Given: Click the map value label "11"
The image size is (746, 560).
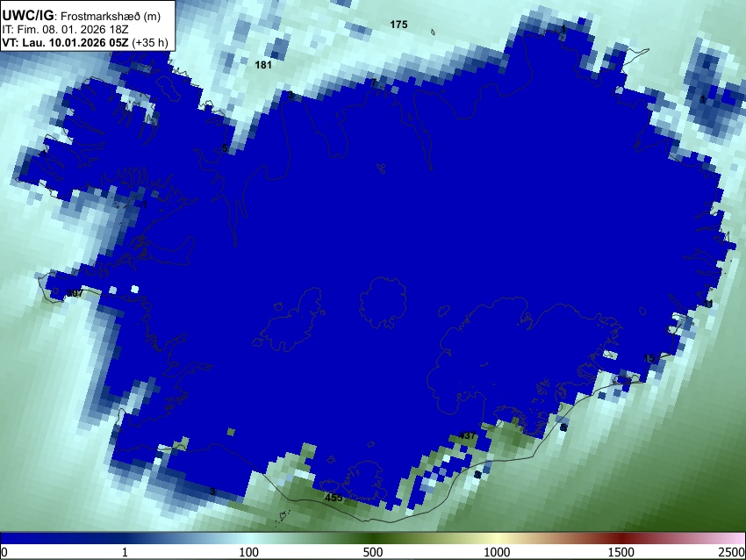Looking at the screenshot, I should [x=708, y=304].
